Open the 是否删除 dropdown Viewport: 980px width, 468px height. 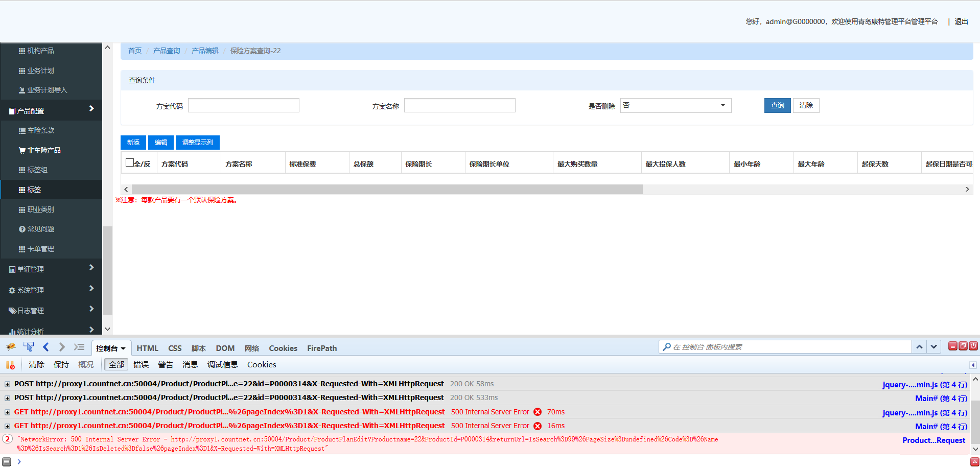coord(675,105)
